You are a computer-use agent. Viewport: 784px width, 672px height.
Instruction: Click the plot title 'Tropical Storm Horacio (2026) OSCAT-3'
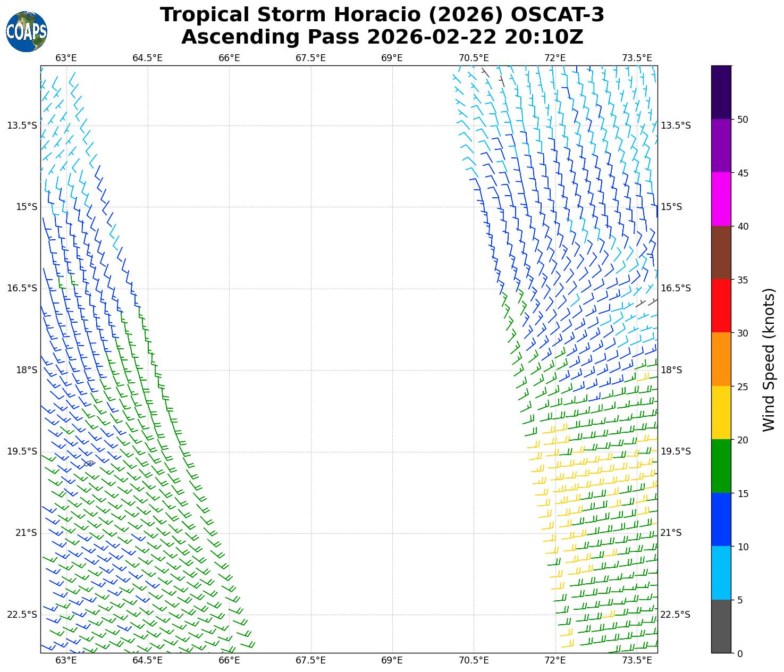click(382, 15)
